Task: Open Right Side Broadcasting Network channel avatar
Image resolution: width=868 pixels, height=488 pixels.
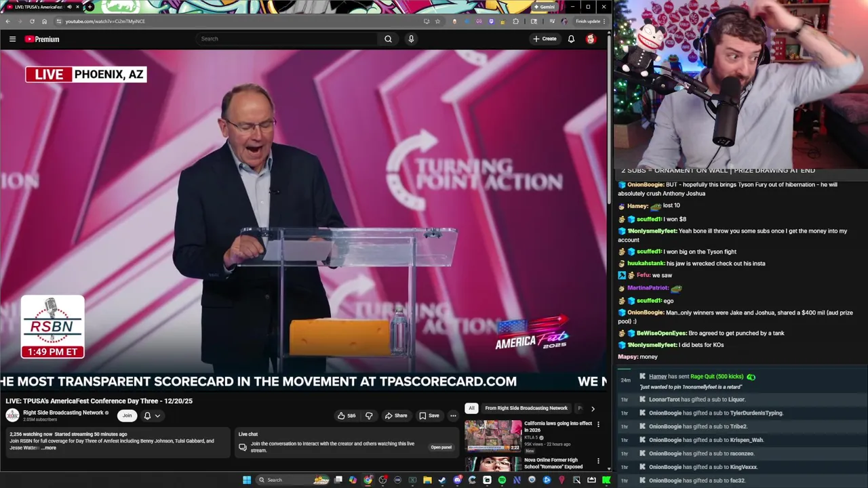Action: pyautogui.click(x=12, y=415)
